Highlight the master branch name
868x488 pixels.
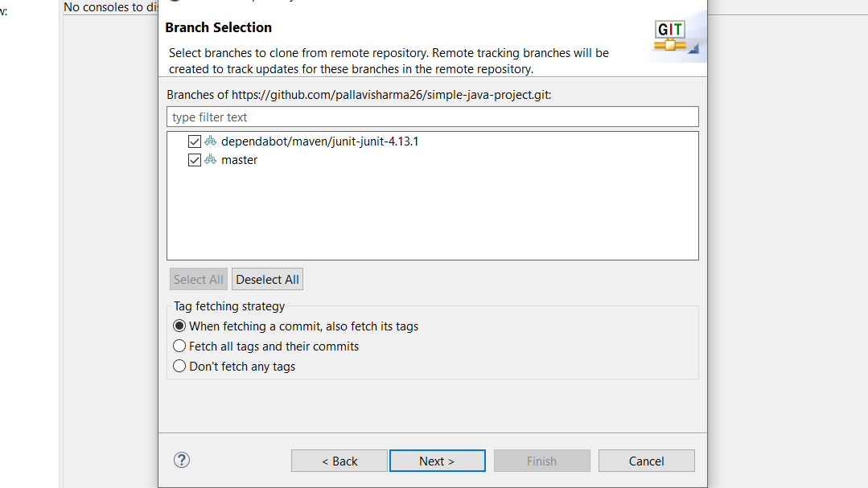(239, 160)
